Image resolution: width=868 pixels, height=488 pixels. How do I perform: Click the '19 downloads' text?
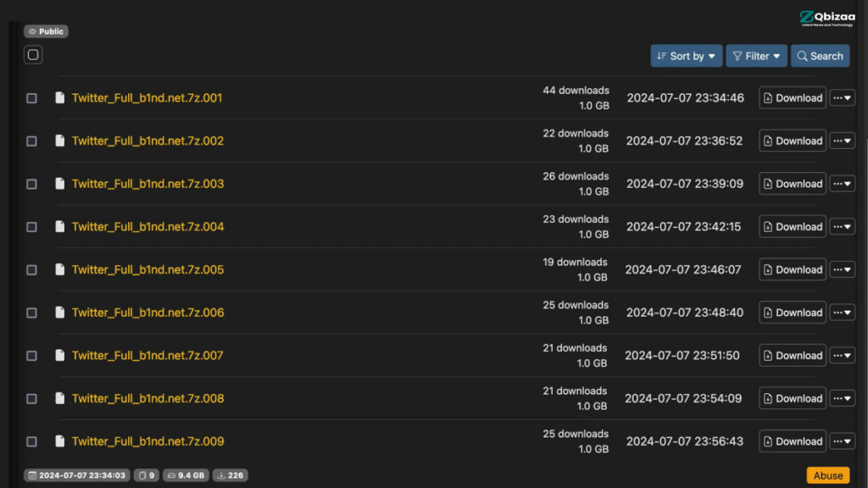pyautogui.click(x=575, y=262)
